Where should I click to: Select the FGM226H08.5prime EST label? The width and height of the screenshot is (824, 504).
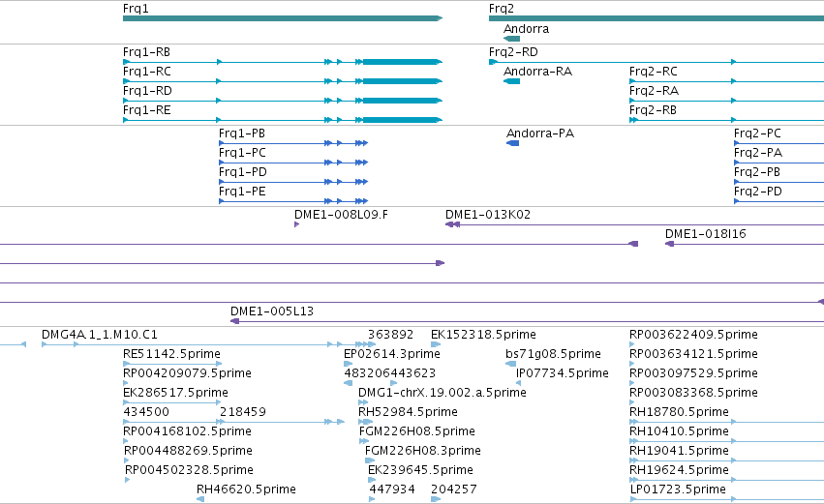pyautogui.click(x=416, y=431)
